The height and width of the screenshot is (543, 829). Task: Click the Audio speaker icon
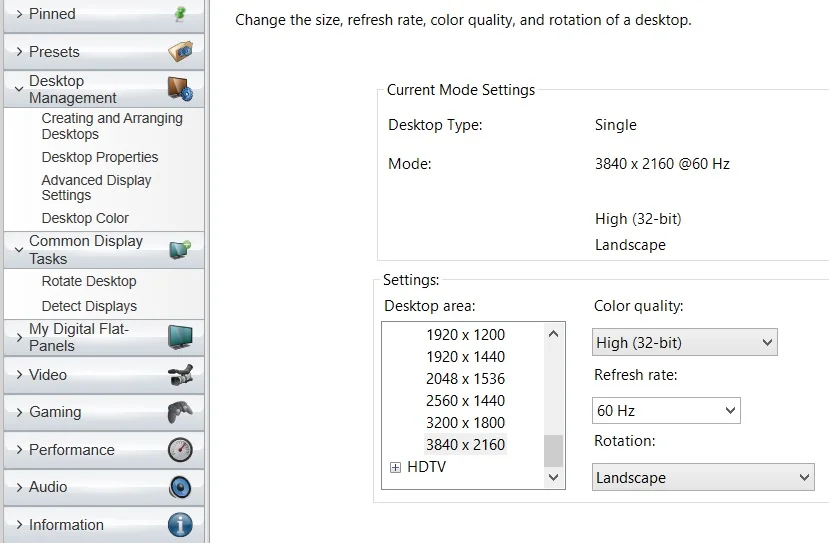click(180, 487)
